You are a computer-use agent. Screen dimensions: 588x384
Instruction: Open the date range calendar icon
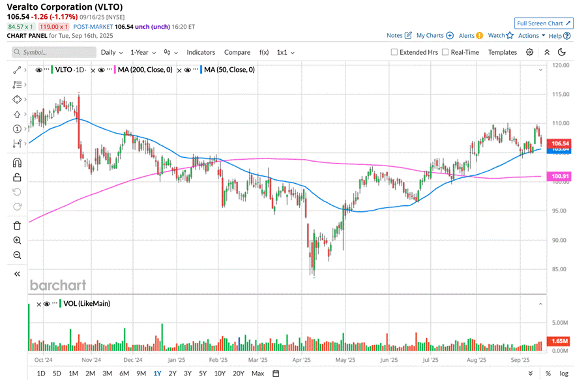click(276, 374)
